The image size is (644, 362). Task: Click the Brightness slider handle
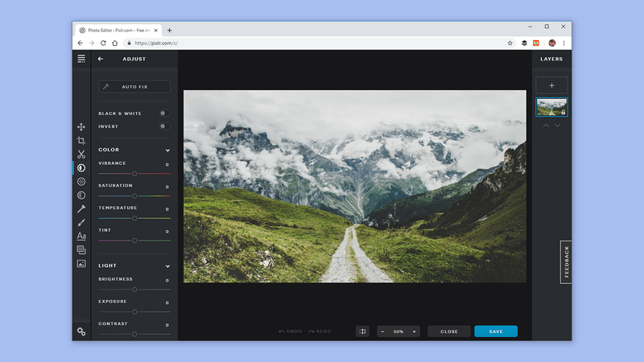[134, 290]
